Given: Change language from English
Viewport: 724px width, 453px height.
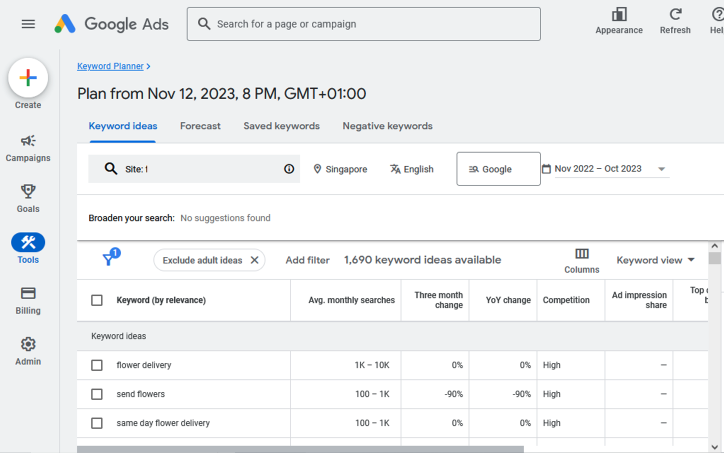Looking at the screenshot, I should [412, 169].
